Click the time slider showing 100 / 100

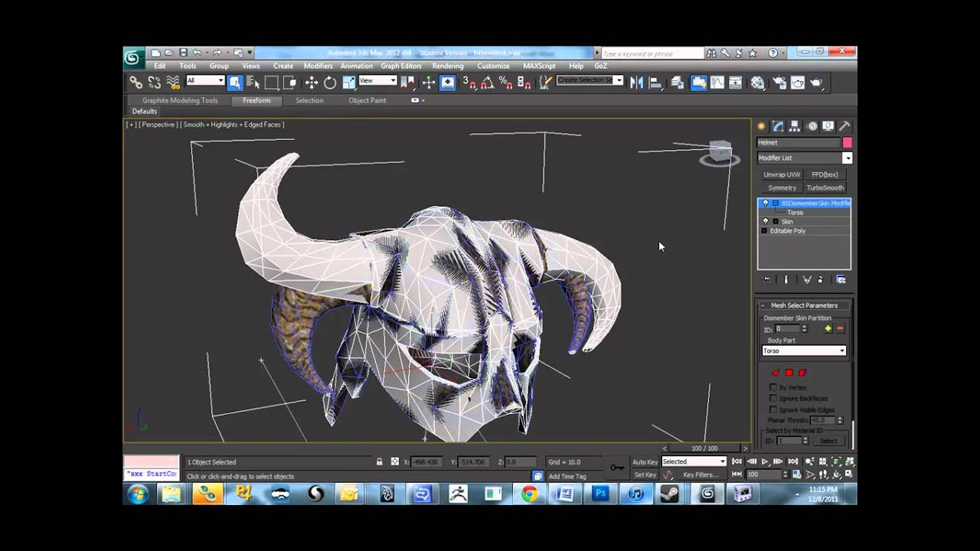click(704, 448)
